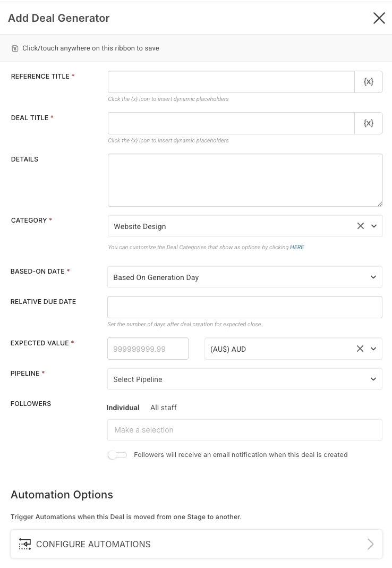Image resolution: width=392 pixels, height=568 pixels.
Task: Insert placeholder in Reference Title field
Action: (369, 82)
